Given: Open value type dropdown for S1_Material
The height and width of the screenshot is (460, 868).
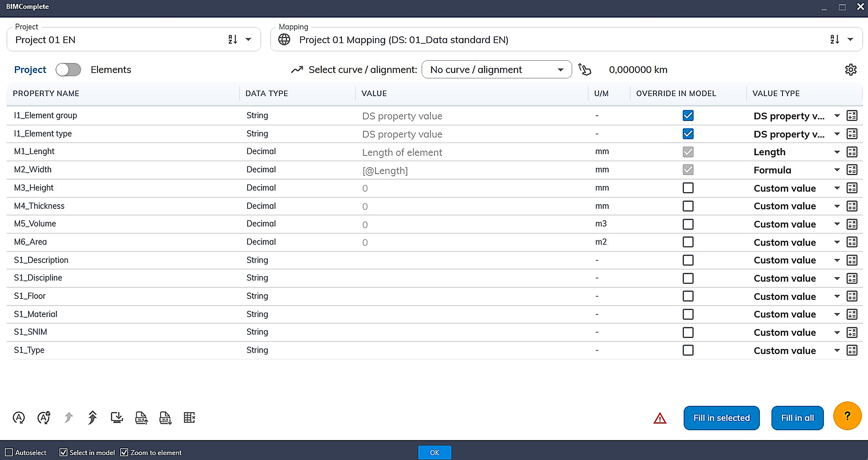Looking at the screenshot, I should click(837, 314).
